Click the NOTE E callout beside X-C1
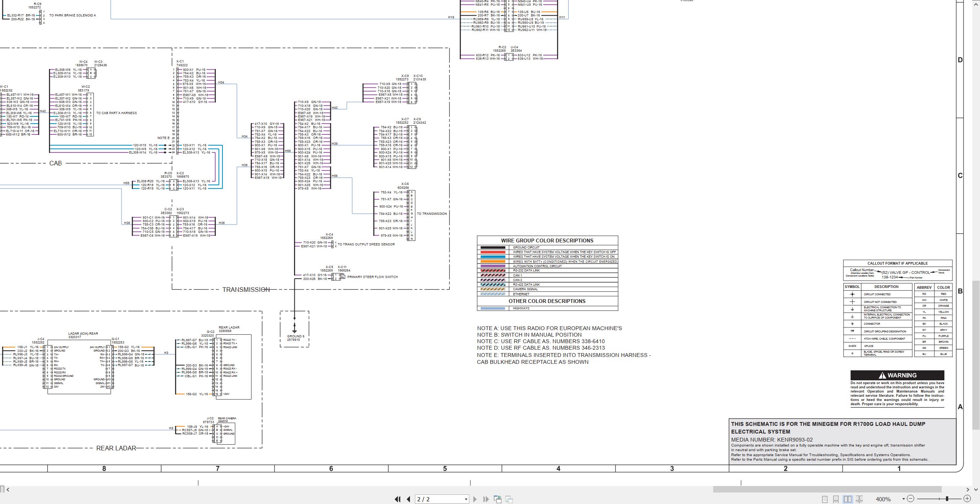This screenshot has height=504, width=980. coord(163,138)
